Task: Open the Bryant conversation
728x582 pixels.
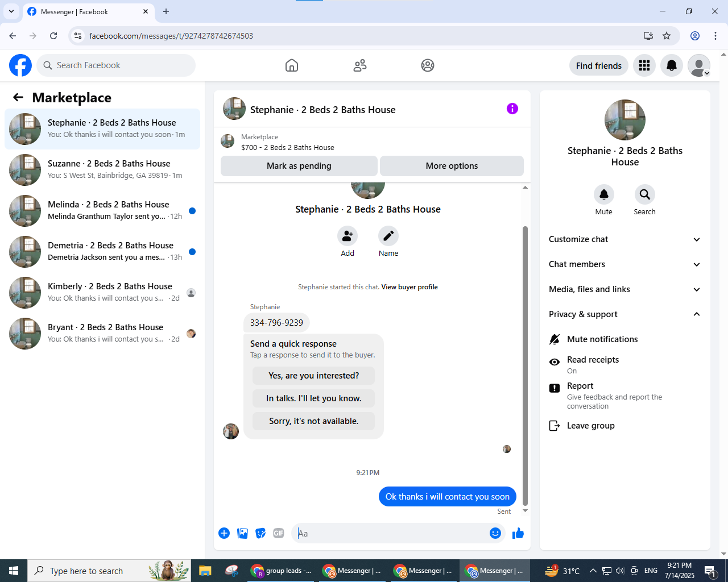Action: 102,334
